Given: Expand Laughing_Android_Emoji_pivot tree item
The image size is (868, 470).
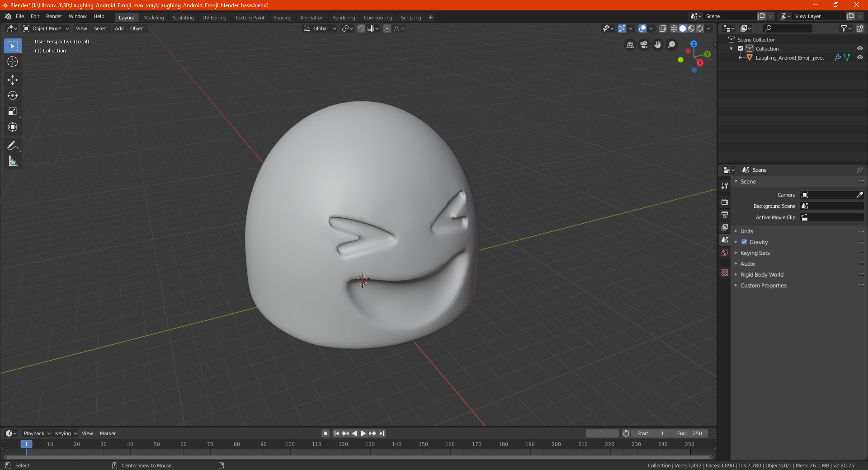Looking at the screenshot, I should pos(740,58).
